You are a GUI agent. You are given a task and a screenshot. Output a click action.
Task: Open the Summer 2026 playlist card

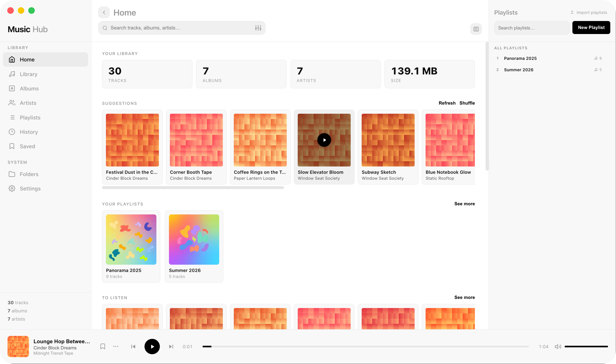click(x=194, y=246)
